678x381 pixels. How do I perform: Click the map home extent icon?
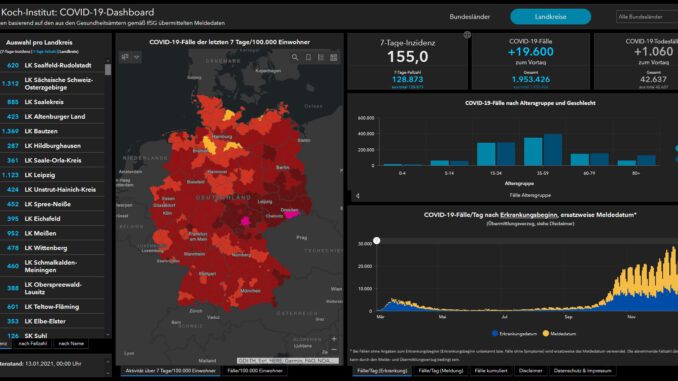coord(125,57)
